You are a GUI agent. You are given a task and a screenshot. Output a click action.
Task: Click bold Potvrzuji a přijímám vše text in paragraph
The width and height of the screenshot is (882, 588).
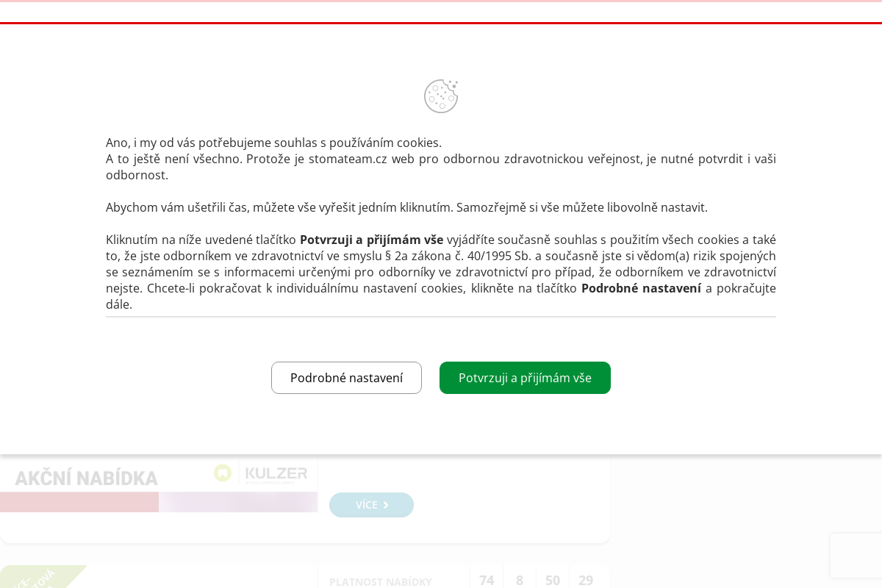coord(371,240)
